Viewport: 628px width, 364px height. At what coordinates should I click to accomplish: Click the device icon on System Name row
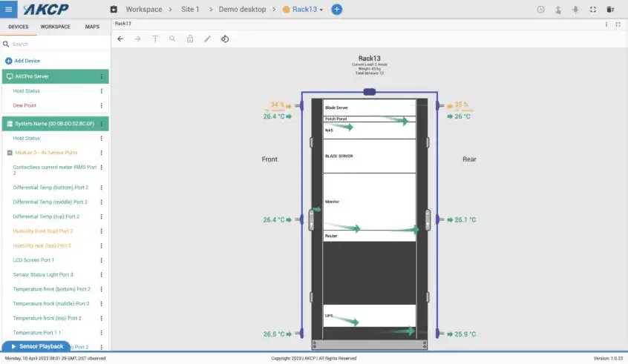click(10, 124)
